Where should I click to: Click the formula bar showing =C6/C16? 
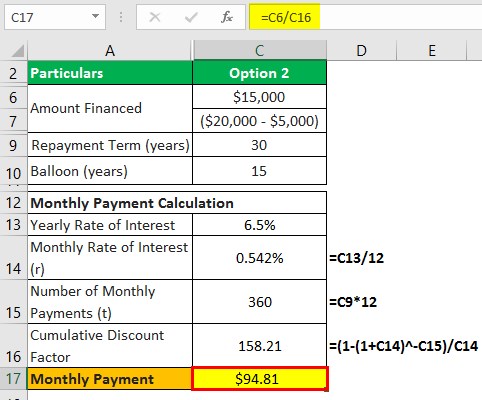366,17
